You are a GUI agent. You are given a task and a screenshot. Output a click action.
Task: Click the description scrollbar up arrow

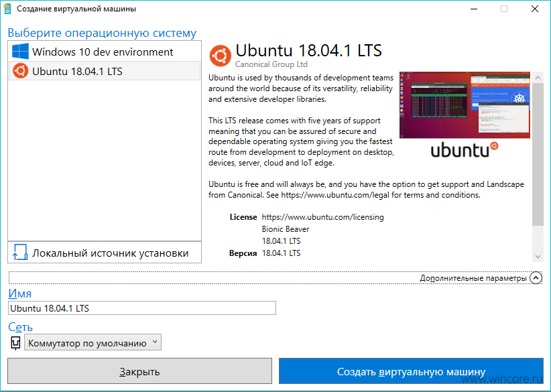pos(538,77)
